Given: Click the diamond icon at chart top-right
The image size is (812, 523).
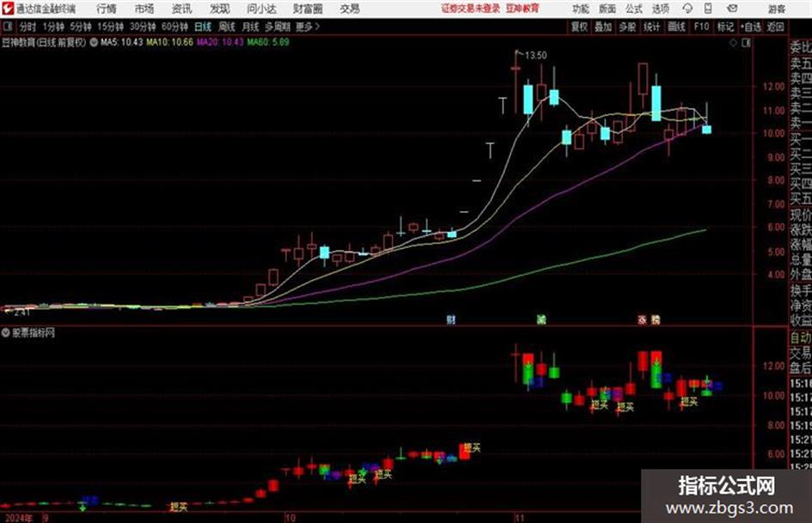Looking at the screenshot, I should [733, 43].
